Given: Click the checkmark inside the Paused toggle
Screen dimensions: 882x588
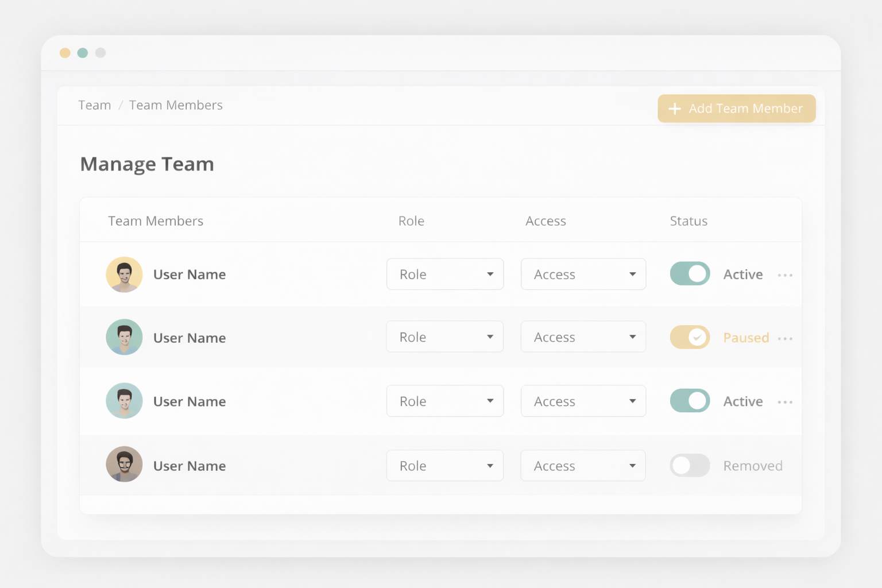Looking at the screenshot, I should [x=698, y=337].
